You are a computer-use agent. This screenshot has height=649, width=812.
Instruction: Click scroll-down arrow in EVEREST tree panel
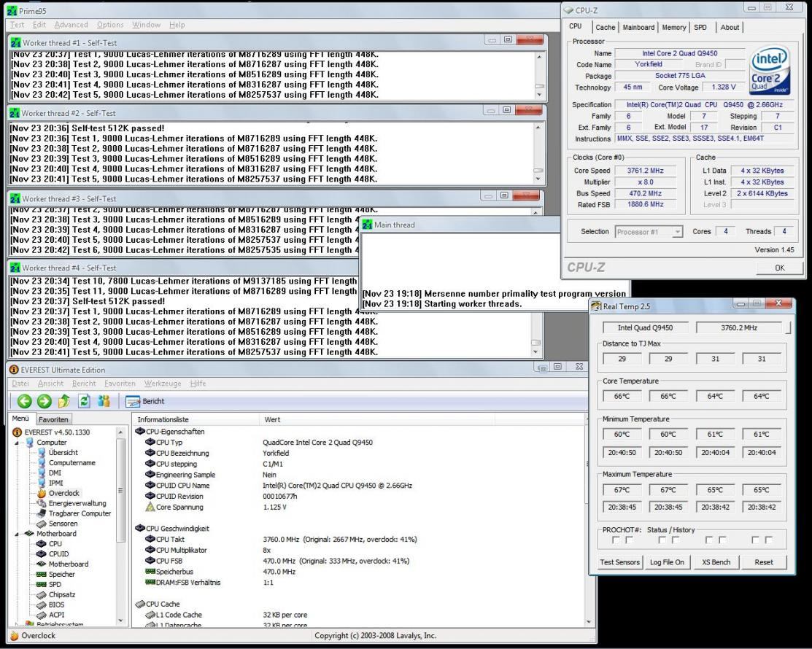(x=120, y=620)
